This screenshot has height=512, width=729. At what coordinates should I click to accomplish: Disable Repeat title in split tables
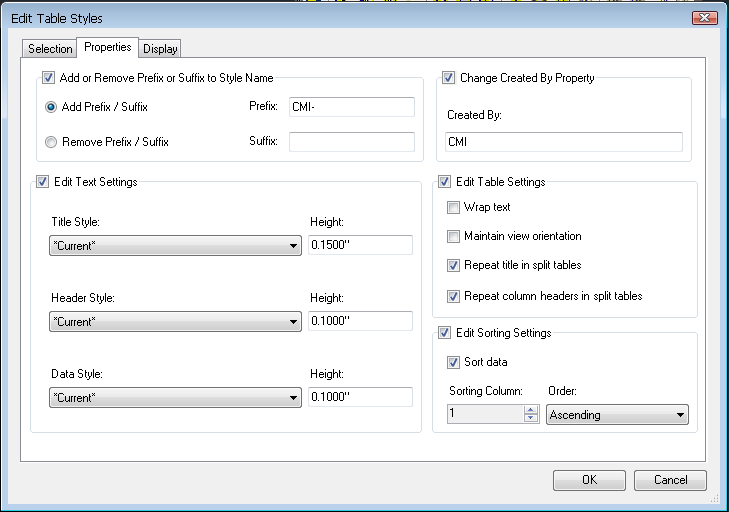[454, 266]
